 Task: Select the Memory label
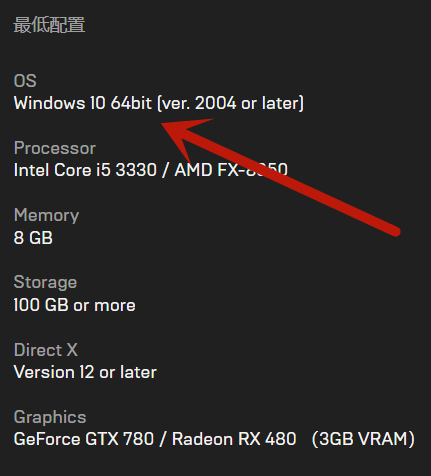pos(46,215)
